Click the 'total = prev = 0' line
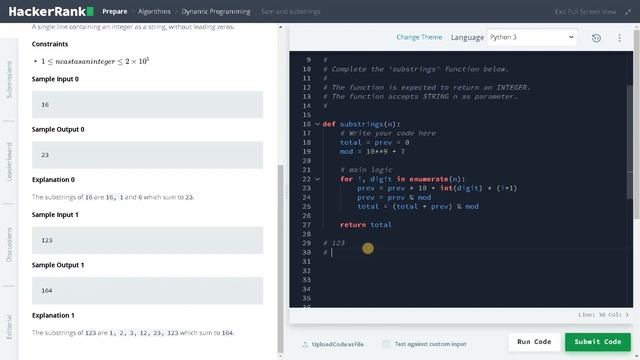The width and height of the screenshot is (640, 360). pos(374,142)
